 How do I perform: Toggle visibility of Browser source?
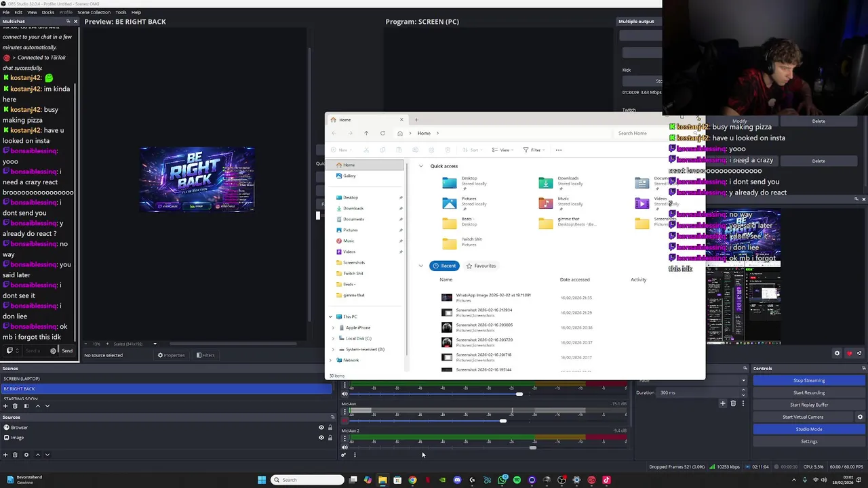tap(321, 428)
